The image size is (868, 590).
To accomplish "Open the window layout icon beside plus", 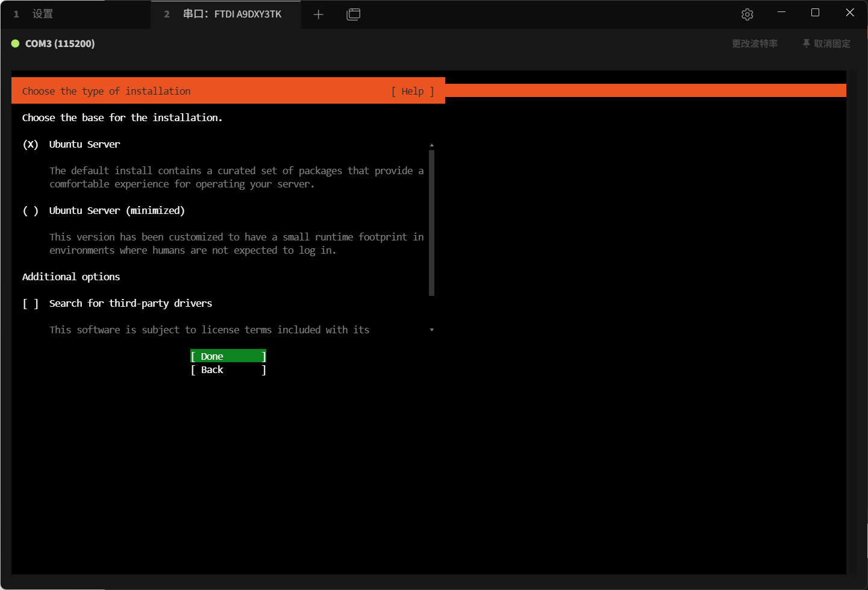I will pos(354,14).
